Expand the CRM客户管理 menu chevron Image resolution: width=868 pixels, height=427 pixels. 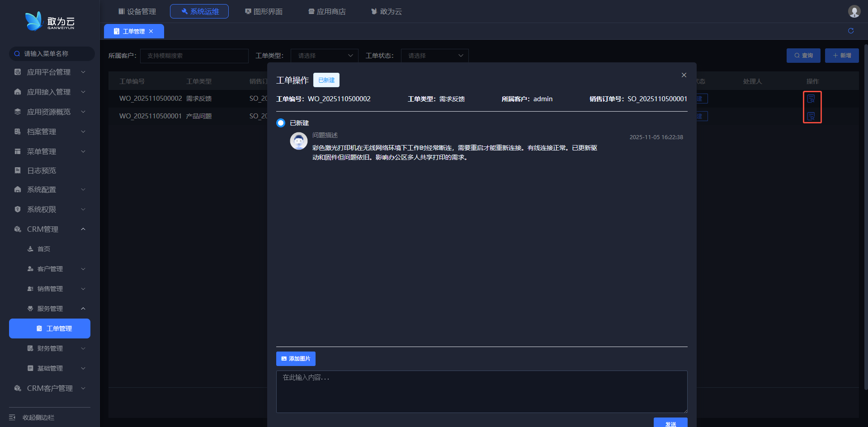point(83,388)
